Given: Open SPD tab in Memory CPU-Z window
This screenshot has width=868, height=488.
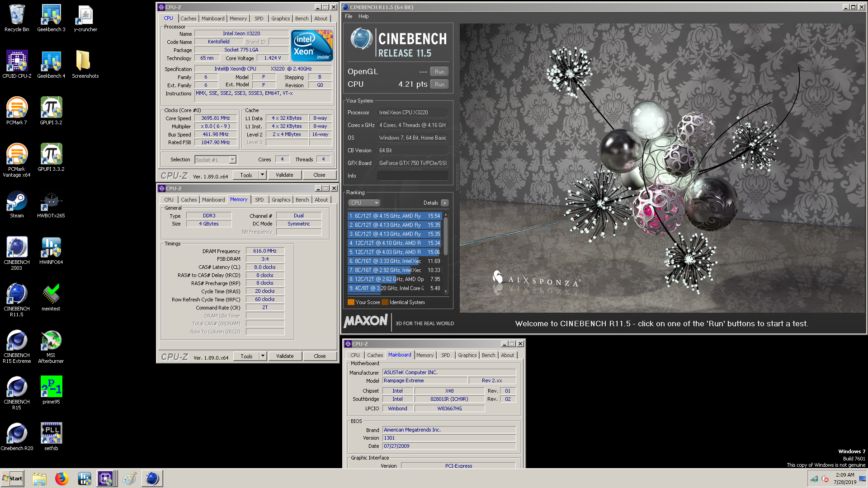Looking at the screenshot, I should pyautogui.click(x=259, y=200).
